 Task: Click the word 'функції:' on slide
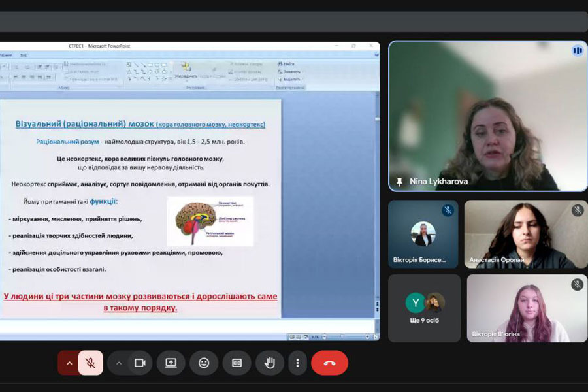(103, 201)
